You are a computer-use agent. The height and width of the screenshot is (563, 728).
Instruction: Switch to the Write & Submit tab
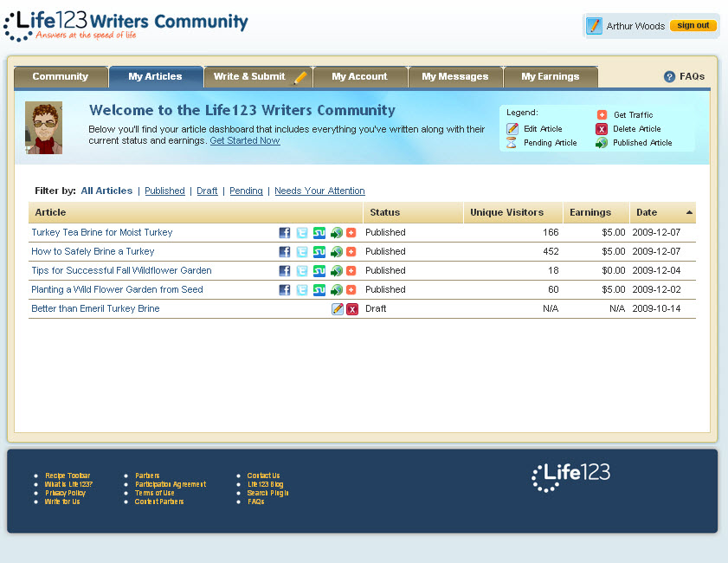click(x=258, y=77)
